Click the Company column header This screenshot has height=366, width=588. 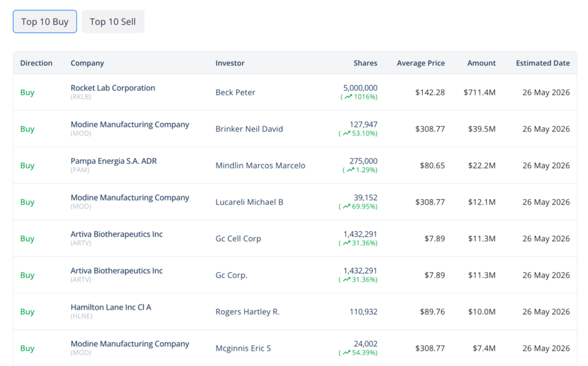point(87,63)
